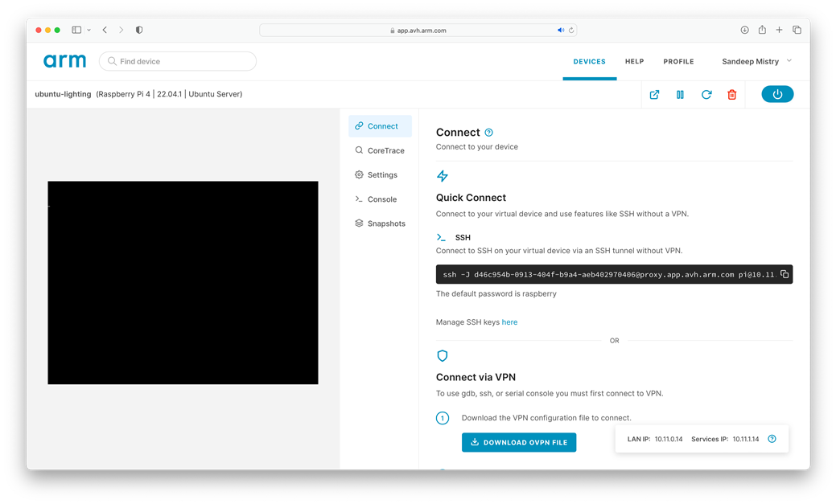Click the Quick Connect heading

(471, 198)
